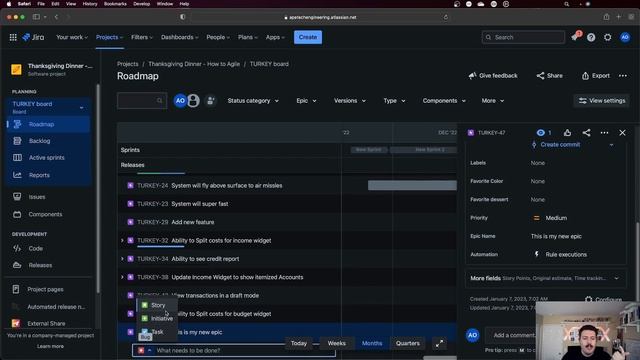Open Projects menu
640x360 pixels.
(x=109, y=37)
